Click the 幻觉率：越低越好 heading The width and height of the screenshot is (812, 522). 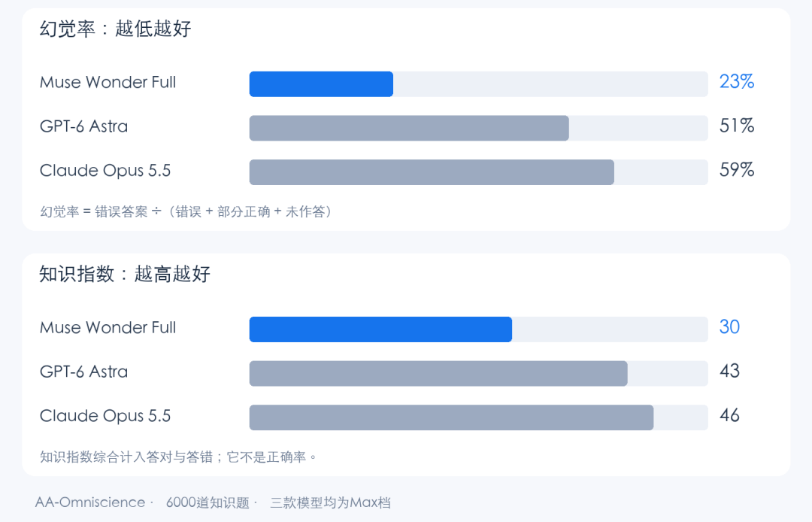[116, 29]
